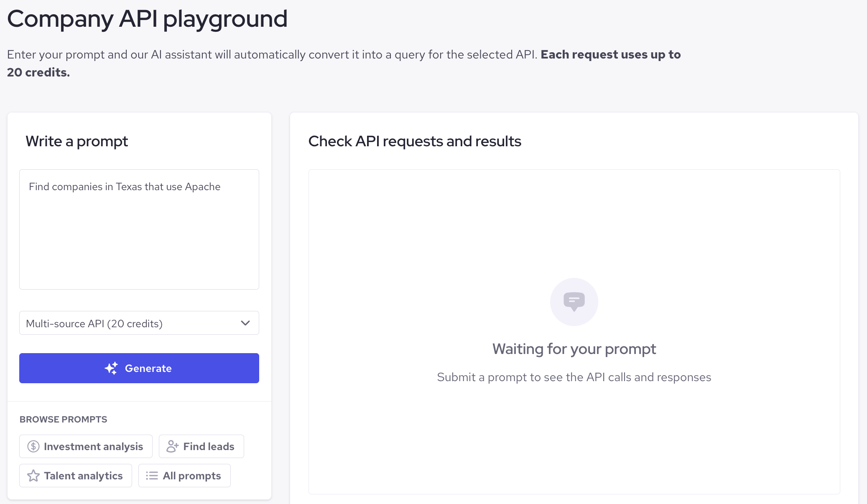
Task: Click the 'Find companies in Texas' prompt text
Action: pyautogui.click(x=125, y=187)
